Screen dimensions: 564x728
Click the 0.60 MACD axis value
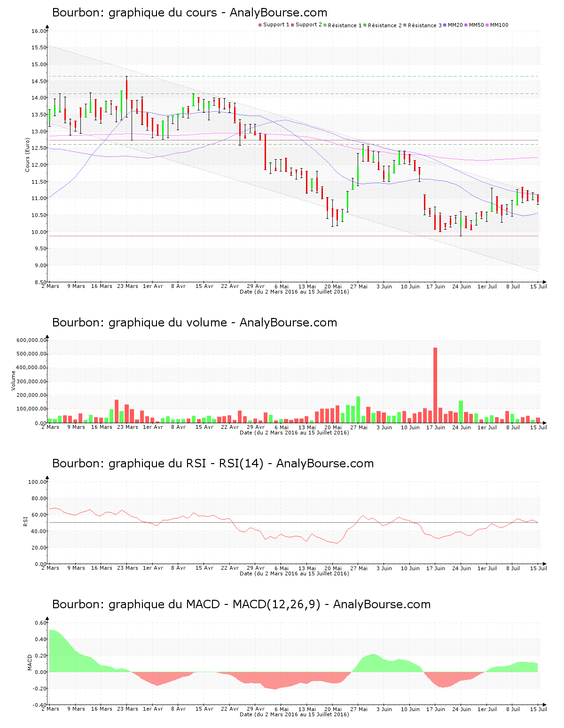(40, 623)
